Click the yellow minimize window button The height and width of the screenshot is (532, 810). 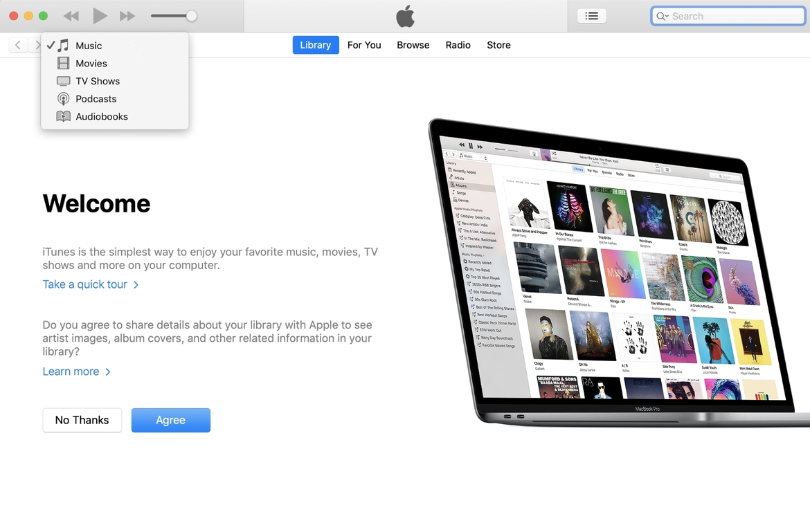(28, 16)
